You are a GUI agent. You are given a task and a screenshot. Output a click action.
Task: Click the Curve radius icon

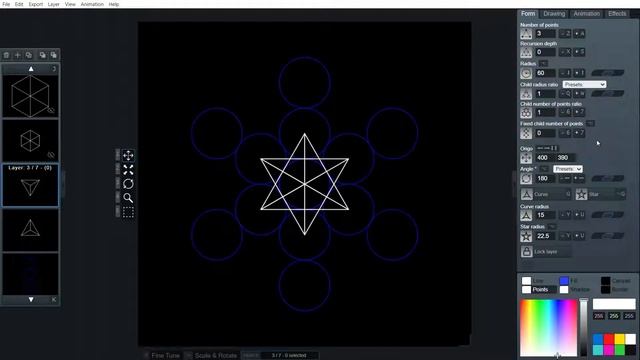point(526,215)
